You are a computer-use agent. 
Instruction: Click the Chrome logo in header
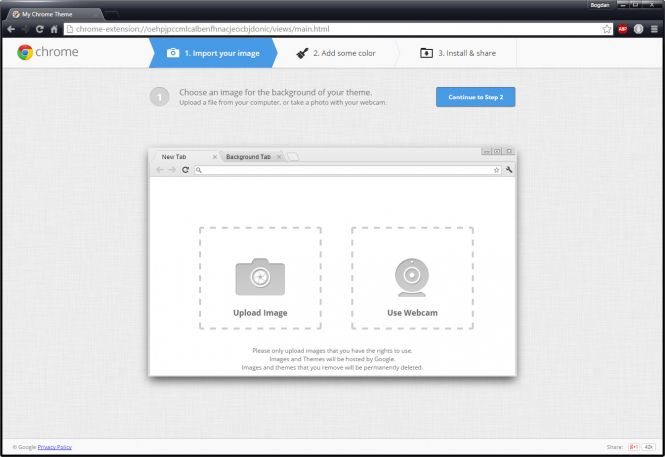(x=47, y=52)
